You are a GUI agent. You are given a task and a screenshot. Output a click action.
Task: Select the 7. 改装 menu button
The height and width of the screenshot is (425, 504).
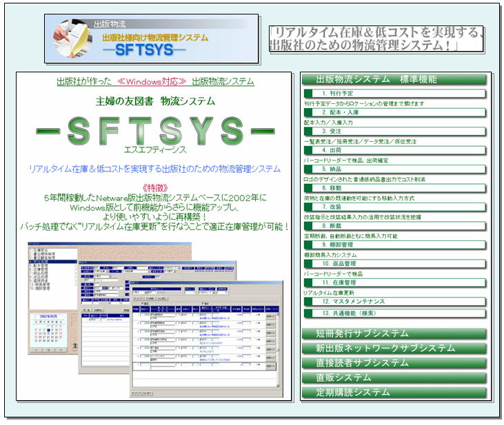394,207
